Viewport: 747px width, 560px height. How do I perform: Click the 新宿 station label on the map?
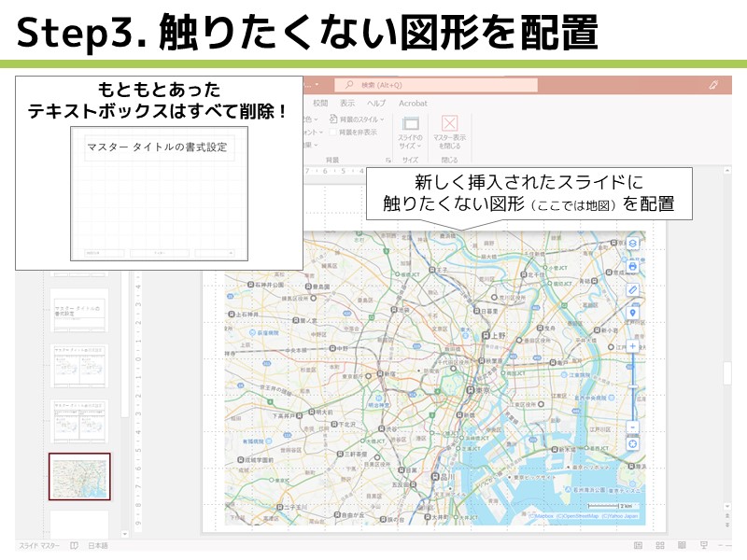point(390,374)
